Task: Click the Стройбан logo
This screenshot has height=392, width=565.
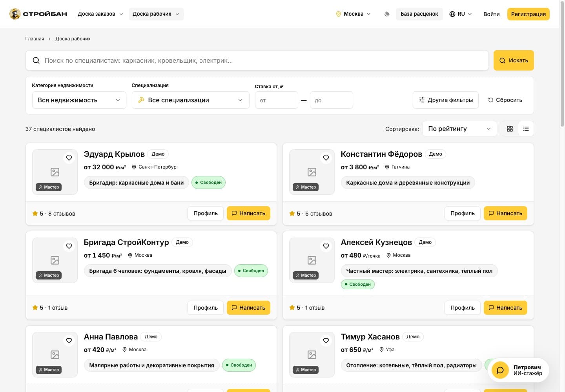Action: (x=38, y=14)
